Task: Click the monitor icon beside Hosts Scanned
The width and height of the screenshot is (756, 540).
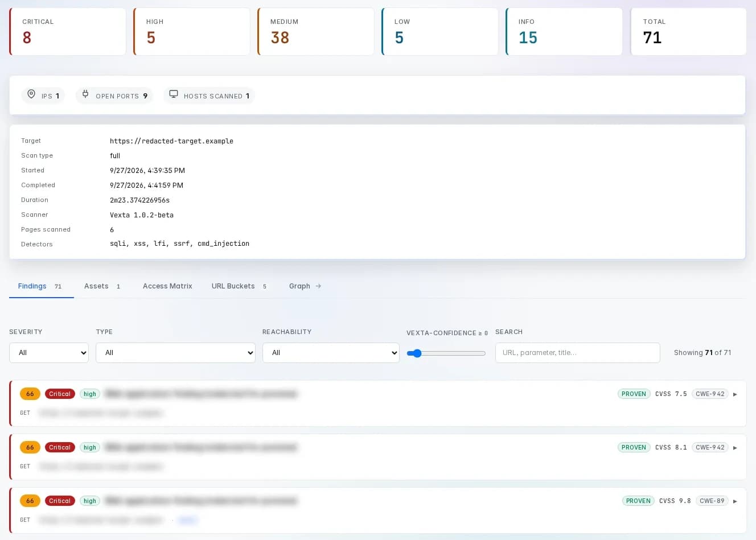Action: (174, 94)
